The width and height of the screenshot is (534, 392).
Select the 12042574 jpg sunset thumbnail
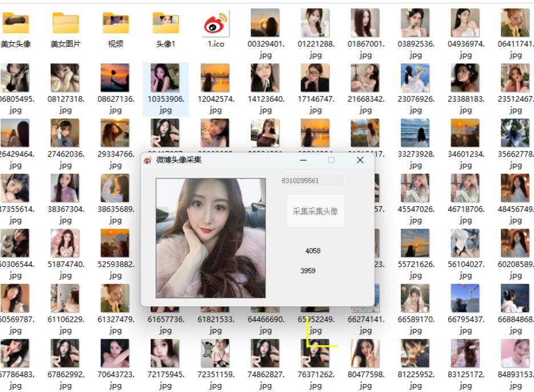(215, 78)
